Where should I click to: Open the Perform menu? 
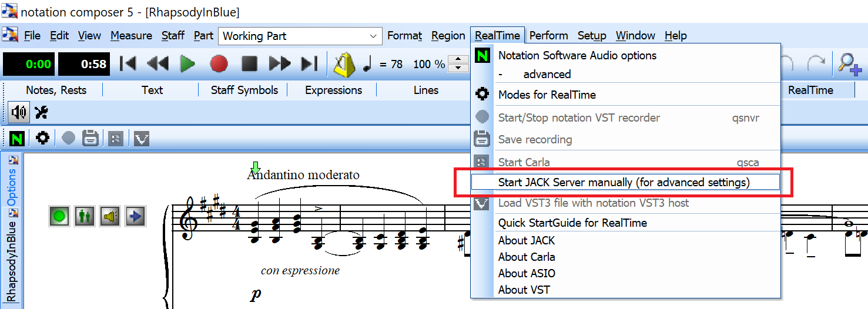point(548,36)
